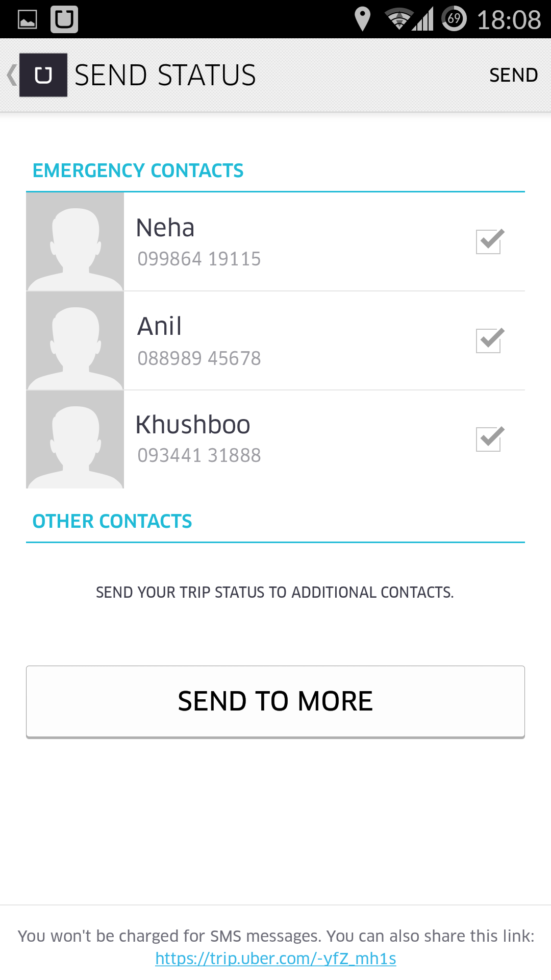
Task: Uncheck the checkbox for Neha
Action: (x=489, y=241)
